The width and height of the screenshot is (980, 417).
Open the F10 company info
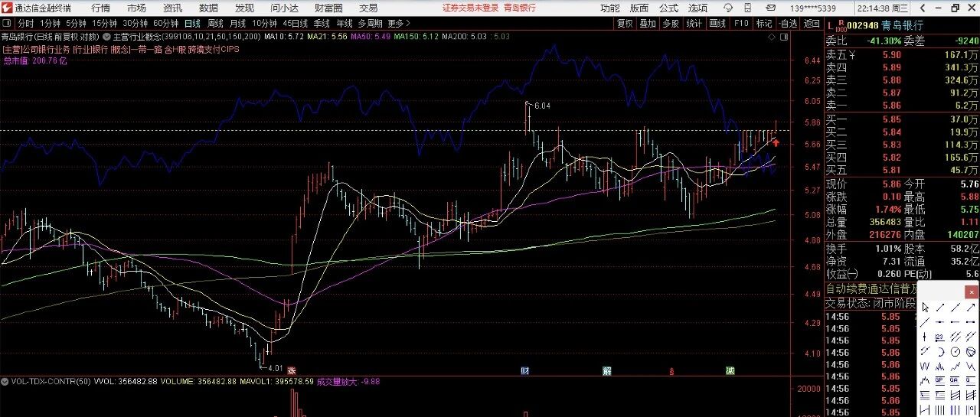[x=740, y=24]
